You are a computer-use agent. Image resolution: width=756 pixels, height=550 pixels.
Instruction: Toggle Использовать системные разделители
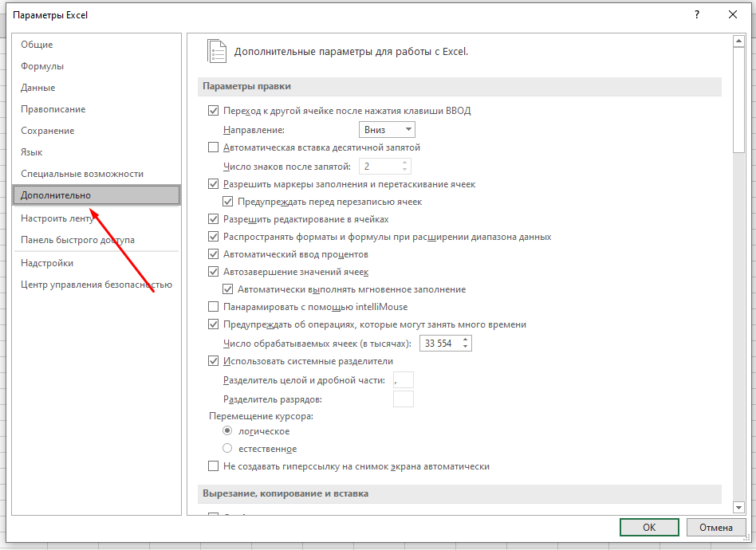(x=213, y=360)
